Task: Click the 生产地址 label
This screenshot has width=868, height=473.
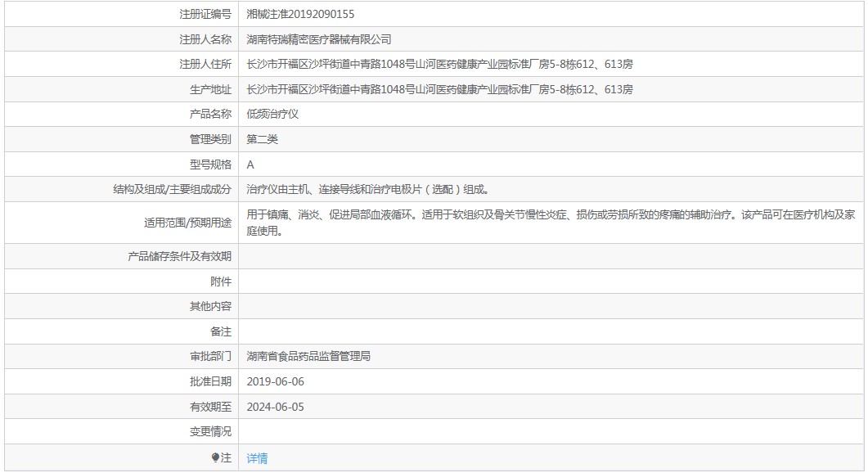Action: pyautogui.click(x=210, y=89)
